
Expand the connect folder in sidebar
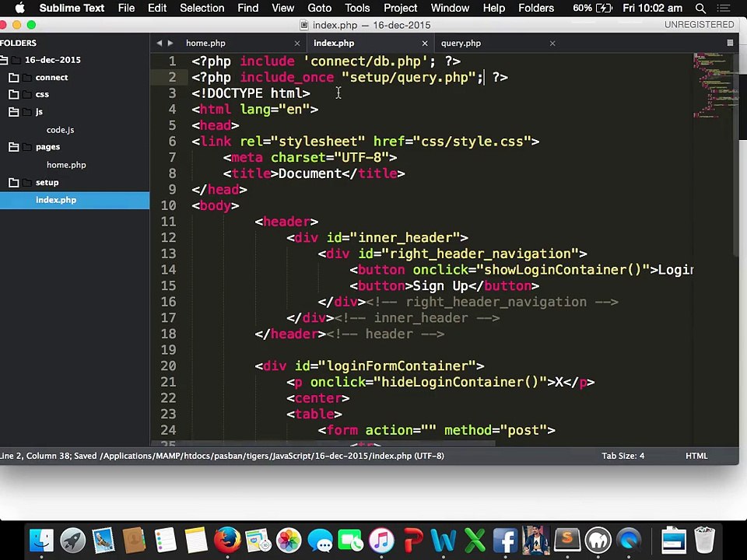click(x=14, y=78)
